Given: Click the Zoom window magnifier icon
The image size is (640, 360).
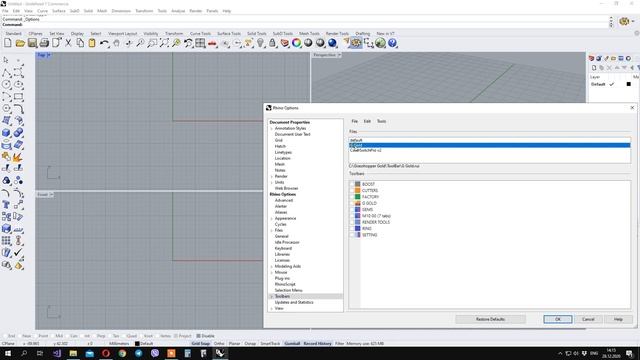Looking at the screenshot, I should (x=152, y=43).
